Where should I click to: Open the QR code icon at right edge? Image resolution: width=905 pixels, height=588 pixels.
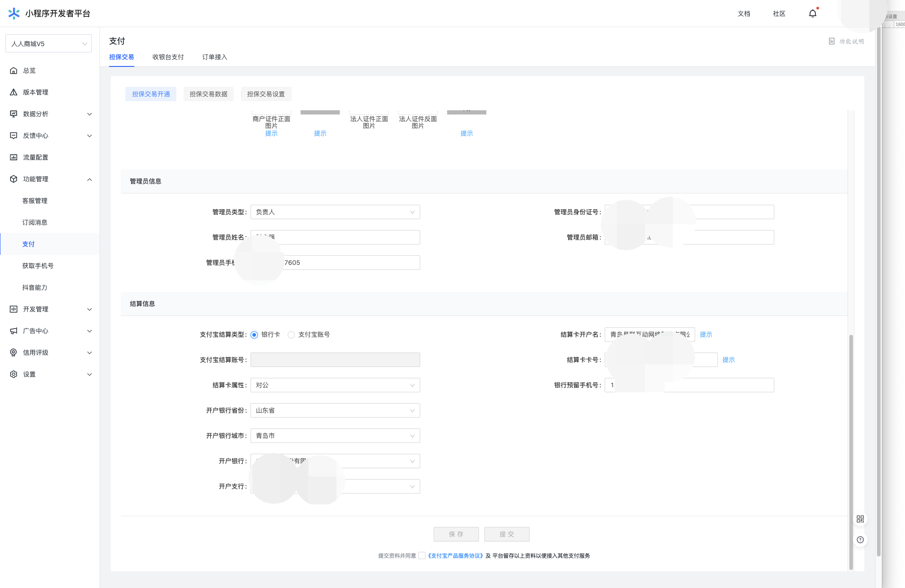[860, 519]
